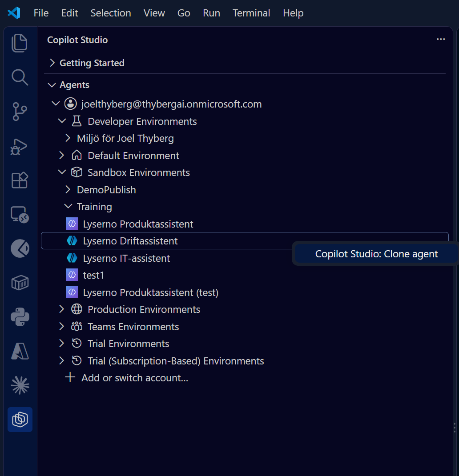This screenshot has height=476, width=459.
Task: Collapse the Agents section
Action: 52,85
